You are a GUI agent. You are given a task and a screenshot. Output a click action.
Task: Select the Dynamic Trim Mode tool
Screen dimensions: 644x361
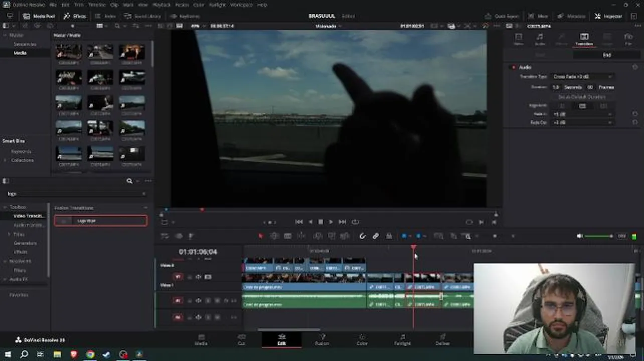point(287,236)
